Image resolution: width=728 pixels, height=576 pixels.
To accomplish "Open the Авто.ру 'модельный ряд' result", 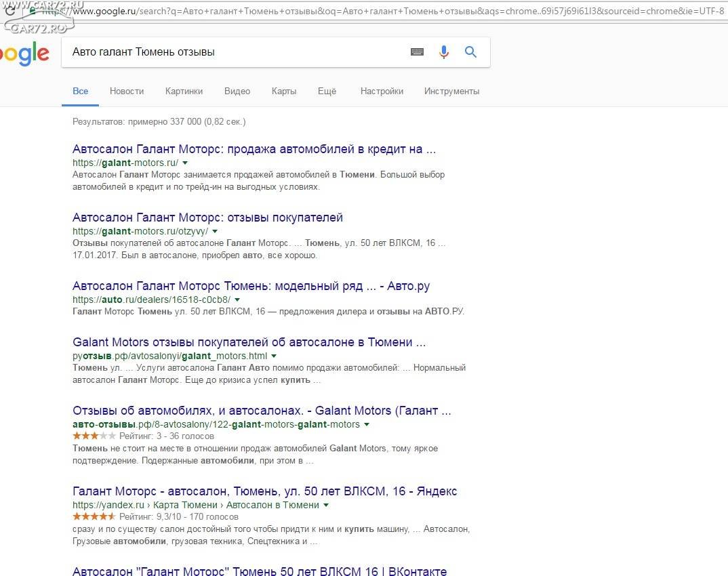I will point(251,286).
